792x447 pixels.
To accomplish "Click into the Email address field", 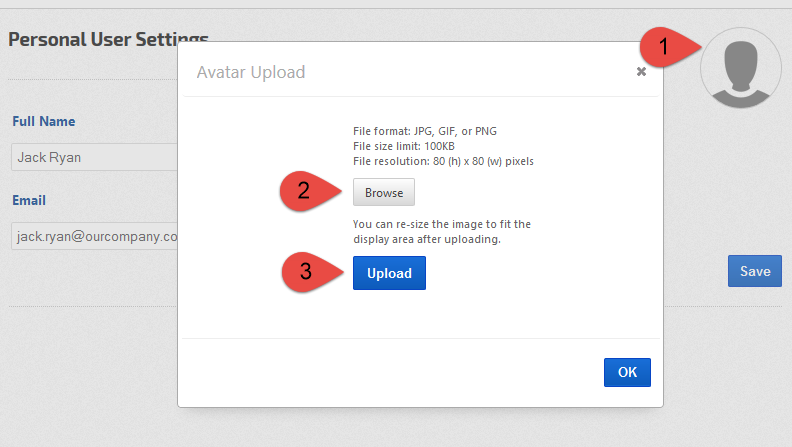I will tap(95, 237).
